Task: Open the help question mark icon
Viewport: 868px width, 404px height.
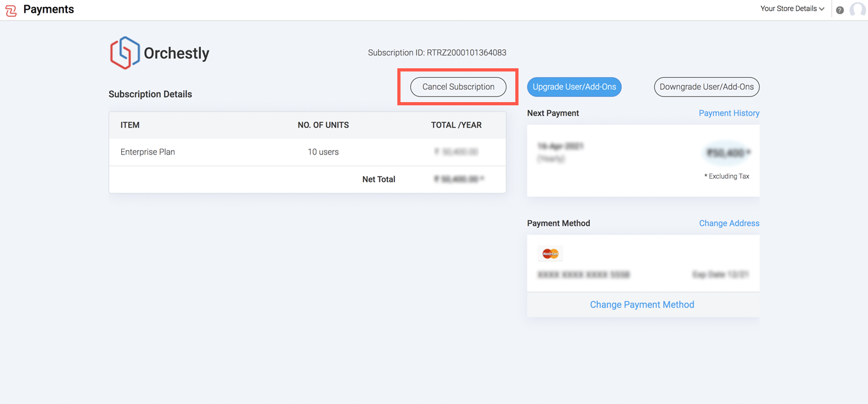Action: [840, 10]
